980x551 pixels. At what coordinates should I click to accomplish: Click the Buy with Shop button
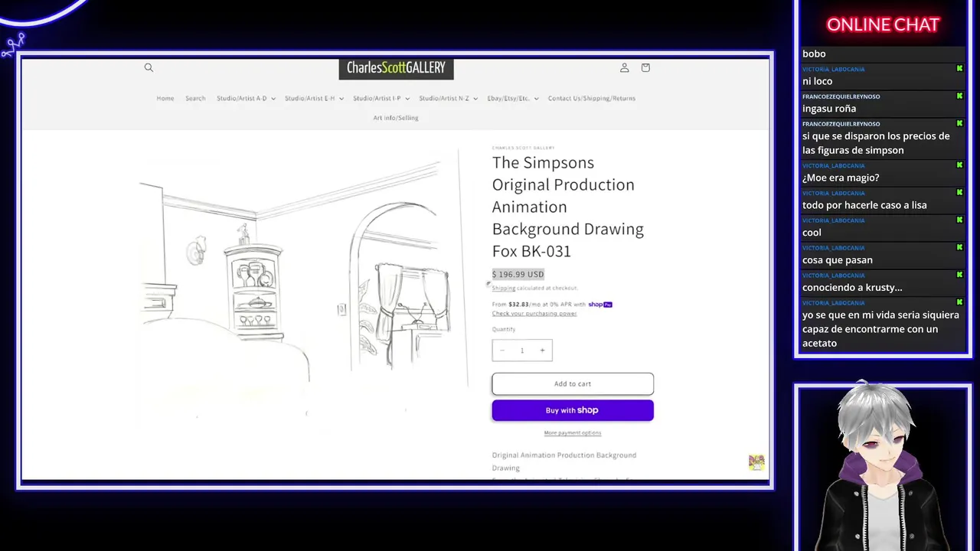(x=573, y=410)
